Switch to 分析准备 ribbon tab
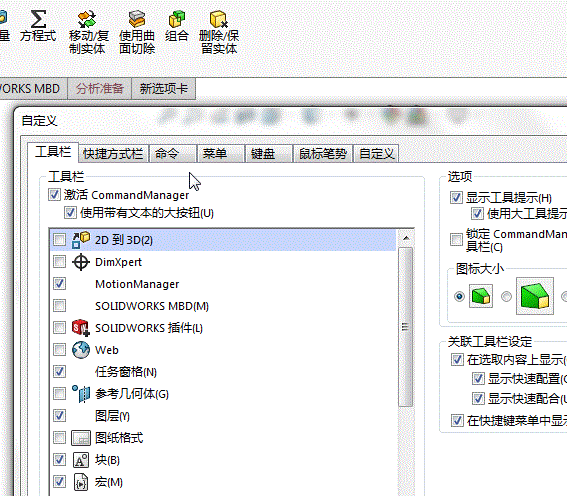The height and width of the screenshot is (496, 567). point(100,89)
